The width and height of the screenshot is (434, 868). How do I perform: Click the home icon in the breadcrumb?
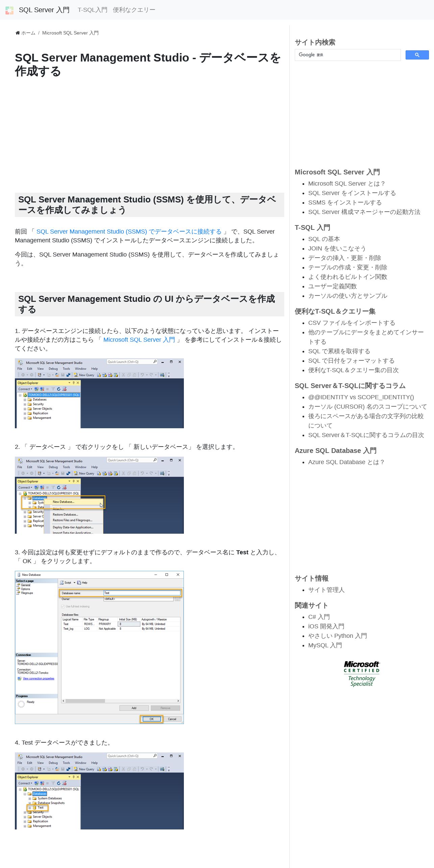(18, 33)
